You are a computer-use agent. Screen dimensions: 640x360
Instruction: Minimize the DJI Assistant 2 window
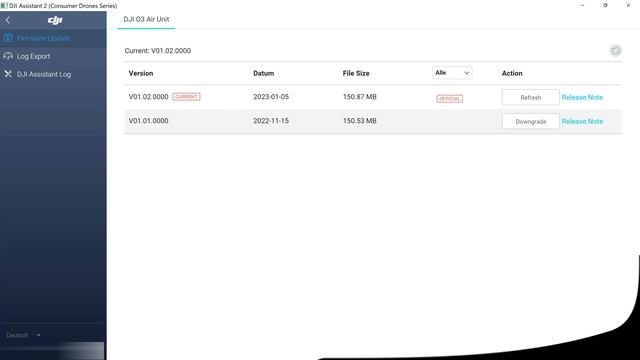click(x=582, y=5)
